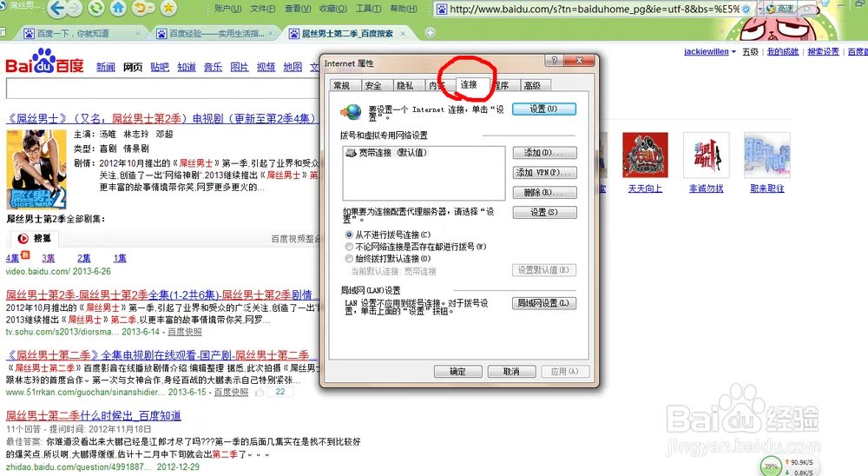Switch to the 百度经验 browser tab

point(214,34)
